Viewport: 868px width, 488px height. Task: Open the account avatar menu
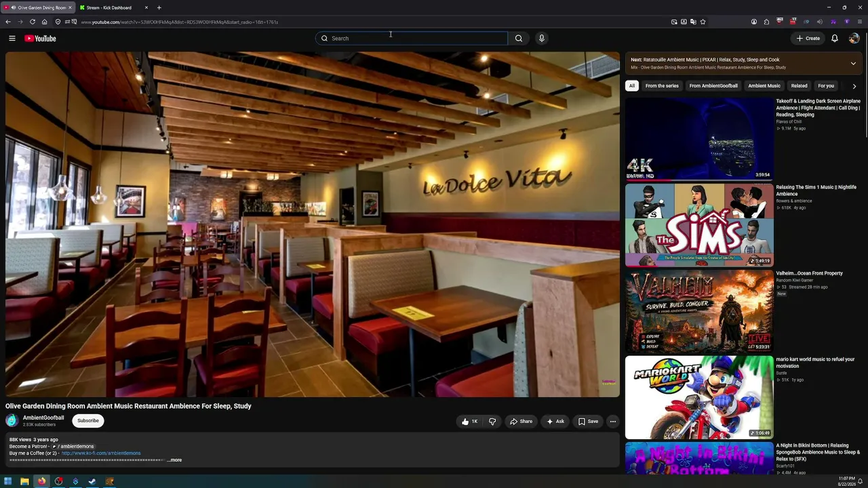pos(854,39)
